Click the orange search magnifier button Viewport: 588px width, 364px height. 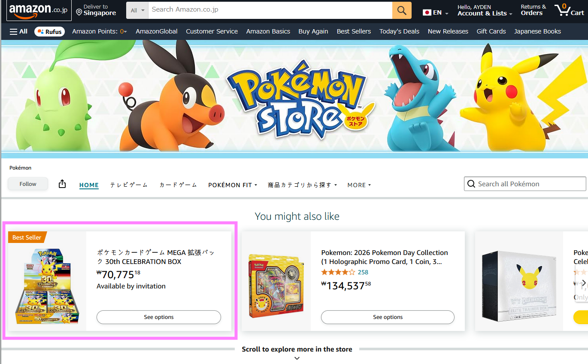pos(402,10)
